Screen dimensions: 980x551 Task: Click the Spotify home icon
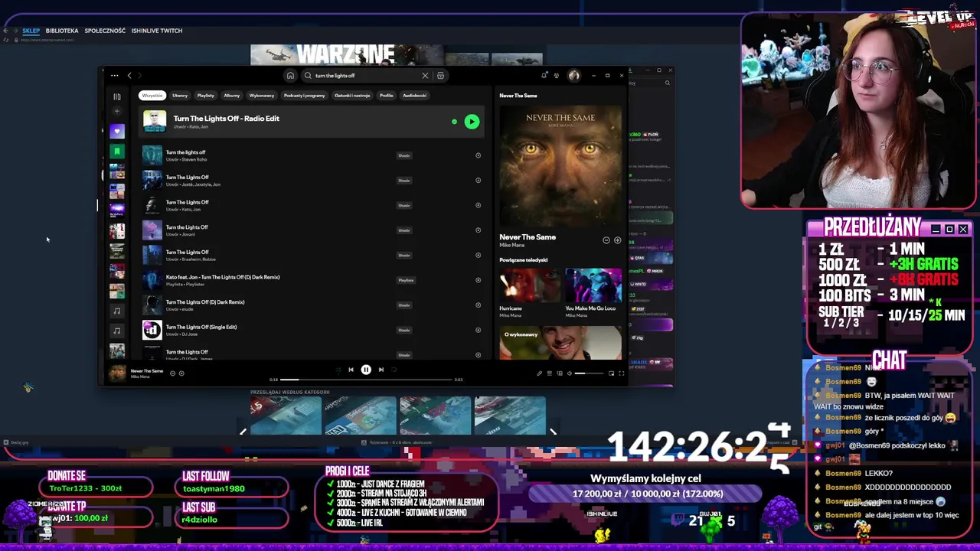tap(290, 75)
